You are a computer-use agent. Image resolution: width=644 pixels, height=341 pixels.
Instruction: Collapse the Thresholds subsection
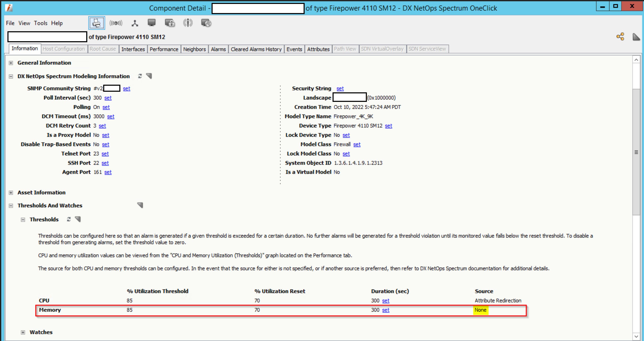click(x=23, y=220)
